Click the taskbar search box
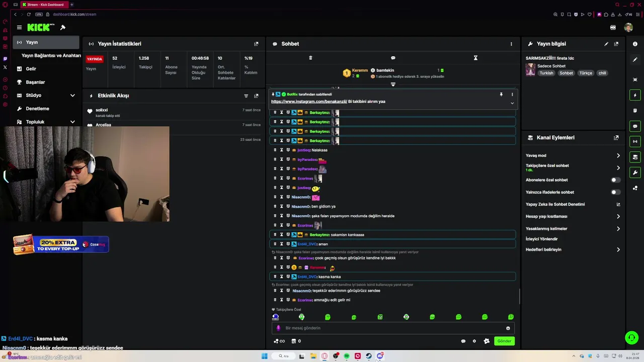644x362 pixels. (x=283, y=356)
